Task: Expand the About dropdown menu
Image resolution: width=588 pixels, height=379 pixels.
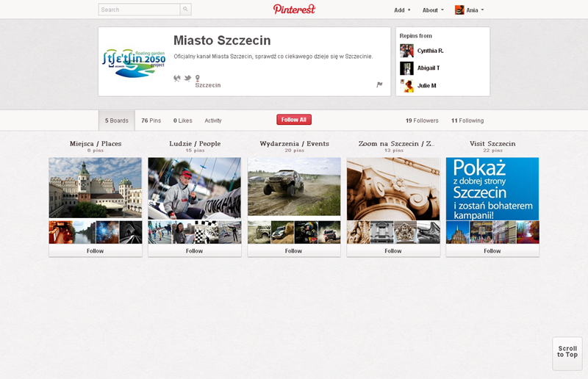Action: pyautogui.click(x=433, y=10)
